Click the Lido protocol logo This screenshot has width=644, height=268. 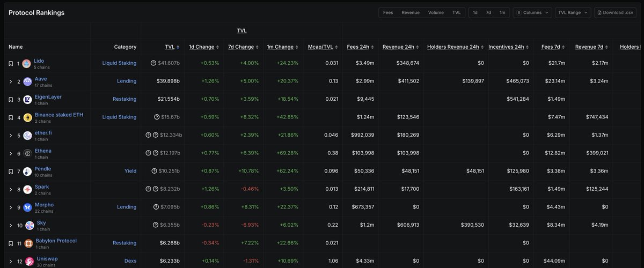pos(26,64)
